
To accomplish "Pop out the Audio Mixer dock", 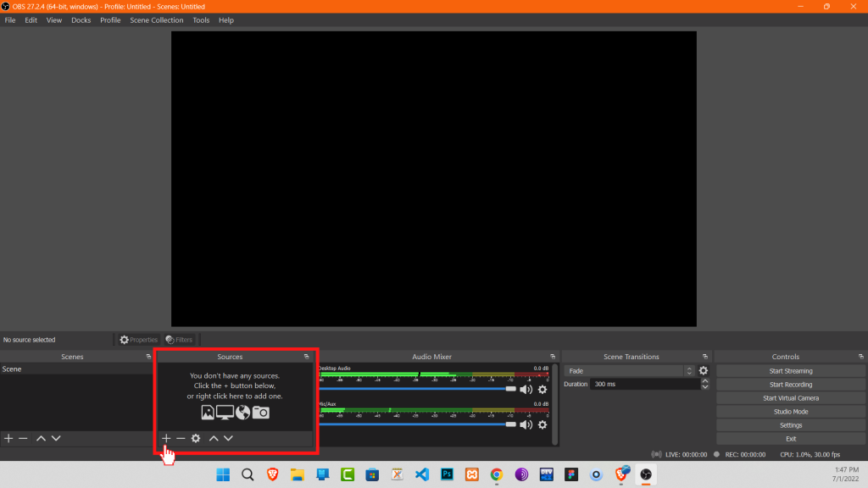I will coord(553,357).
